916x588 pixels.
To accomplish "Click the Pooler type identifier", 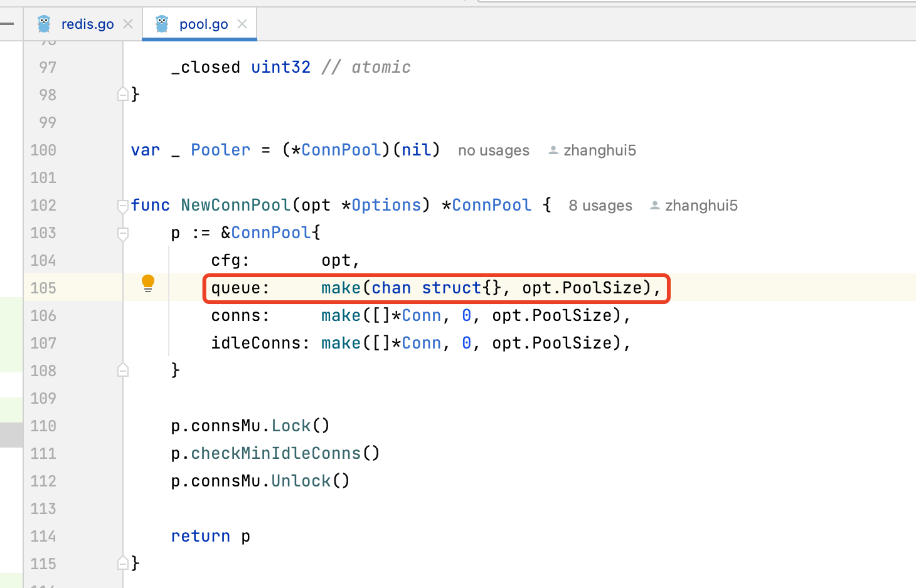I will tap(221, 150).
